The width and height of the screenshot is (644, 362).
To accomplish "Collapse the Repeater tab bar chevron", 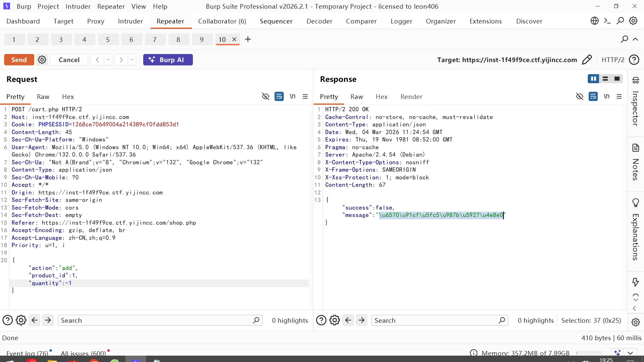I will pos(635,39).
